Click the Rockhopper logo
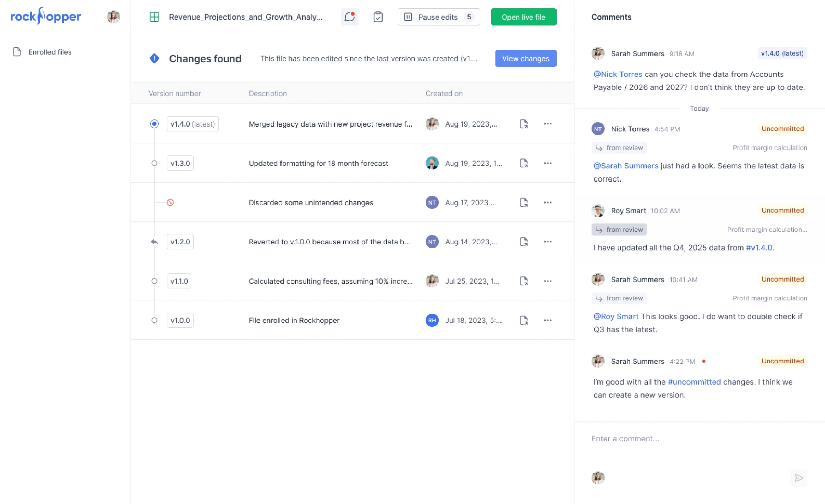825x504 pixels. pyautogui.click(x=46, y=16)
